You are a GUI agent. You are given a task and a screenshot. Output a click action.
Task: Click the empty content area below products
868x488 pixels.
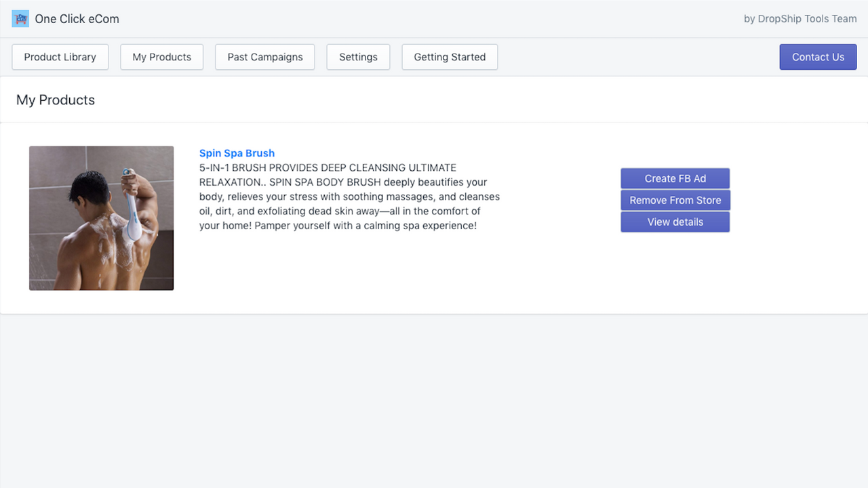click(434, 400)
